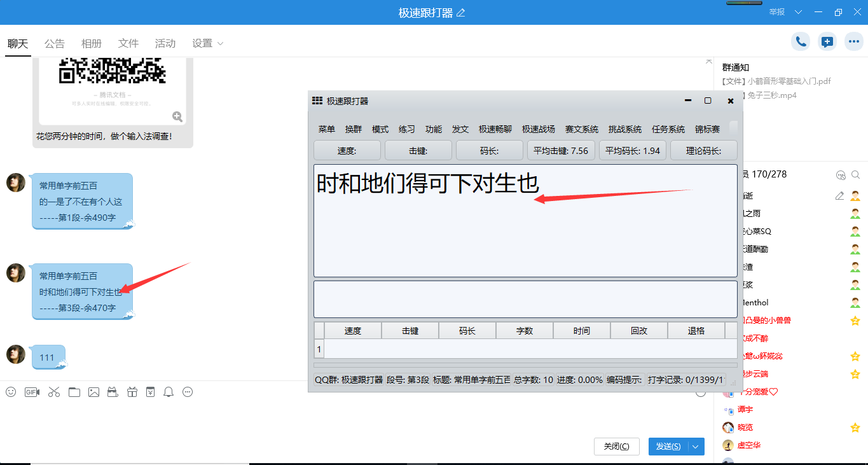This screenshot has height=465, width=868.
Task: Open the 换群 menu
Action: click(354, 129)
